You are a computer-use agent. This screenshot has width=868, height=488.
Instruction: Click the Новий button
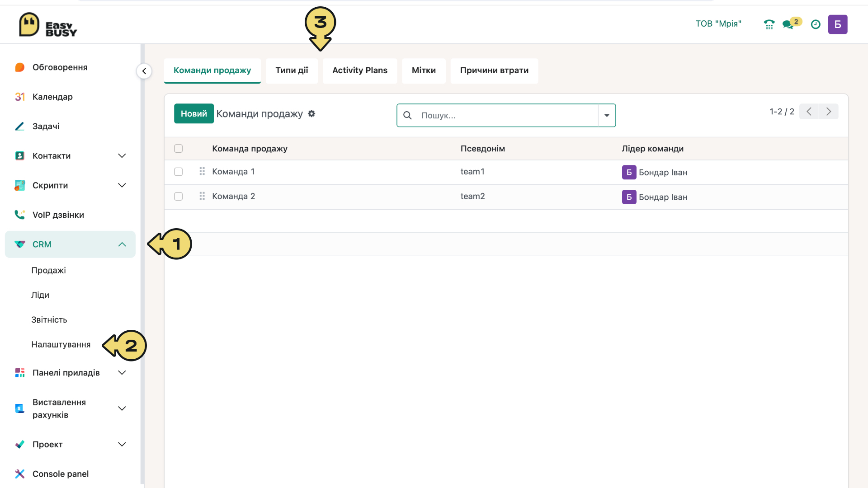pyautogui.click(x=194, y=113)
